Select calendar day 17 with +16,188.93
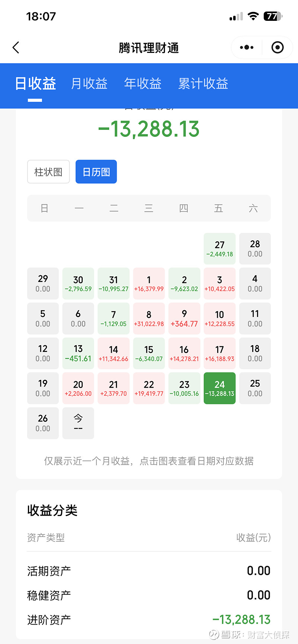 [220, 353]
